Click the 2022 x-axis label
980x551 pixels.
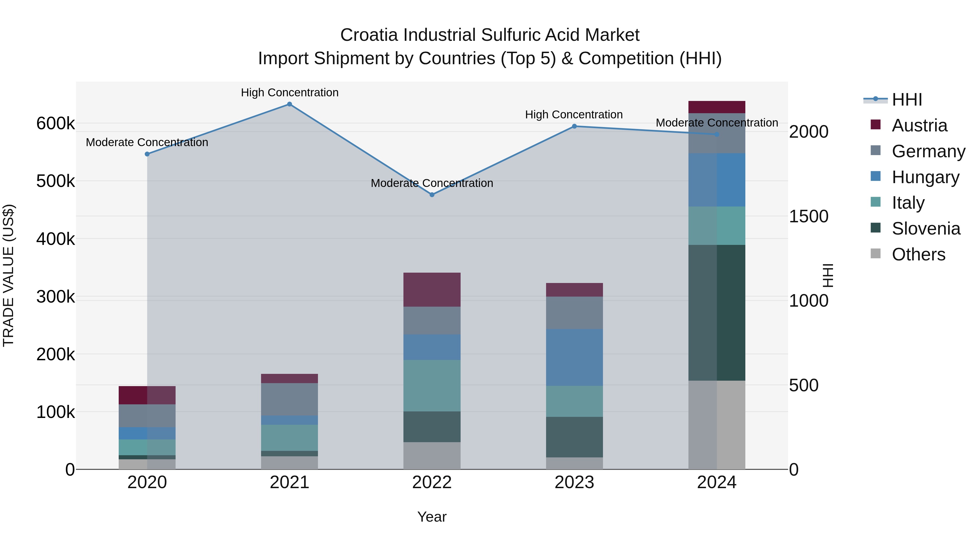tap(432, 482)
